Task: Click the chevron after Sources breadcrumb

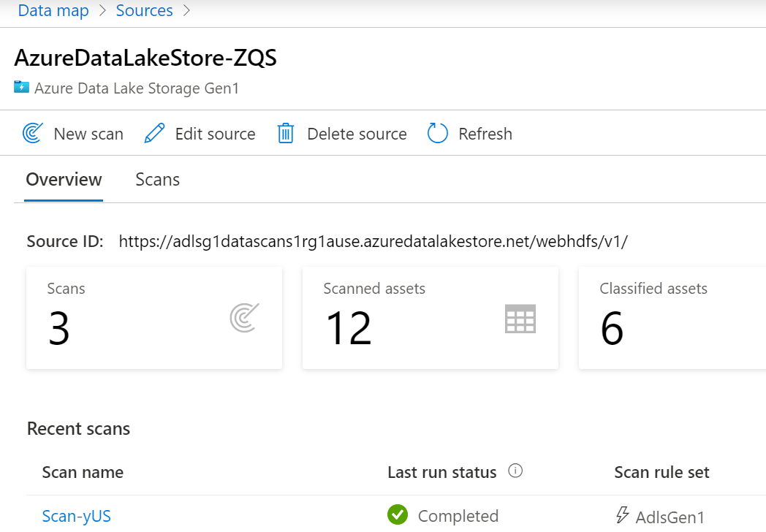Action: [x=187, y=11]
